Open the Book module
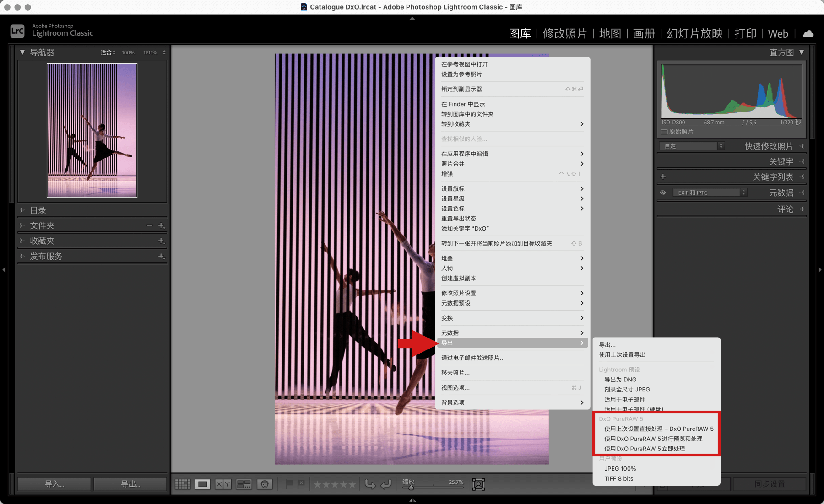The image size is (824, 504). point(644,33)
